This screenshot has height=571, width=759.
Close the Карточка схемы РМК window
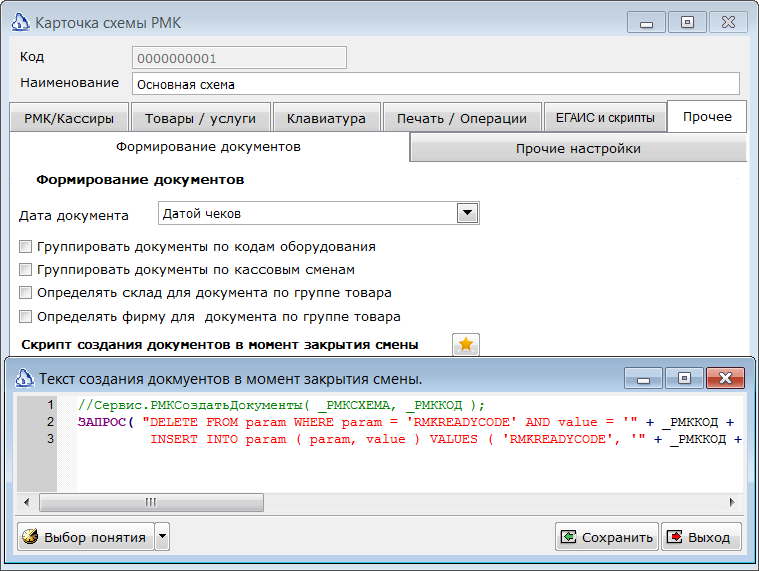click(728, 22)
